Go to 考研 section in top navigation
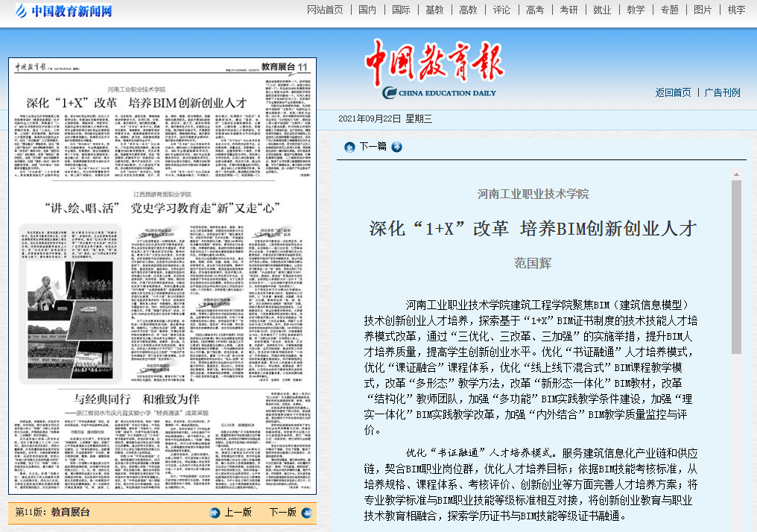The image size is (757, 532). (x=568, y=10)
